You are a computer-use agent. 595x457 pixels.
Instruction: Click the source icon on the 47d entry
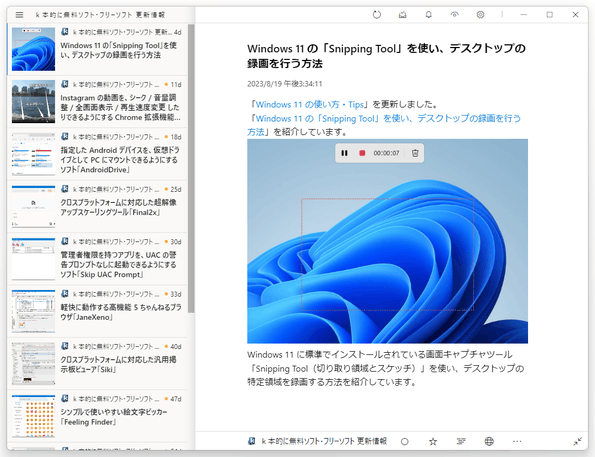[65, 398]
